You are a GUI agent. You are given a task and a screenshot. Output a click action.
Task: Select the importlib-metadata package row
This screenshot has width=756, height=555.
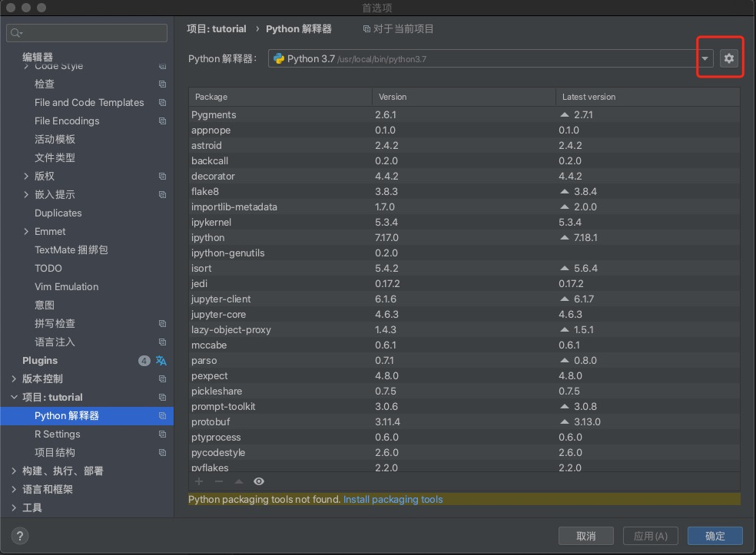tap(464, 206)
